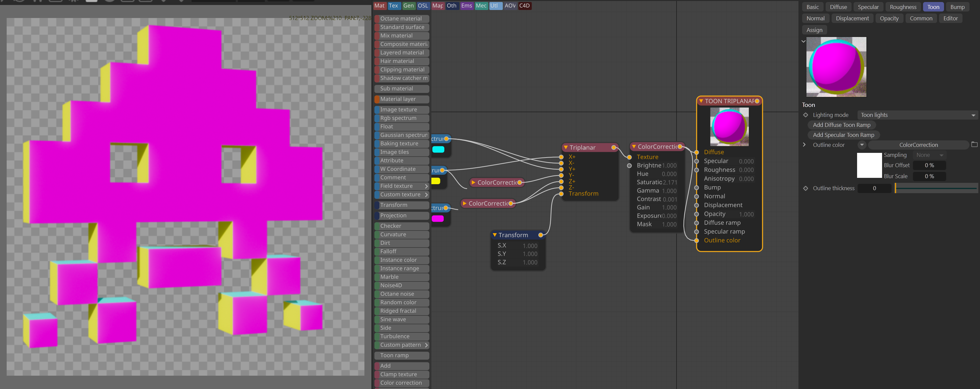Click the Outline thickness keyframe diamond
The height and width of the screenshot is (389, 980).
(x=805, y=188)
